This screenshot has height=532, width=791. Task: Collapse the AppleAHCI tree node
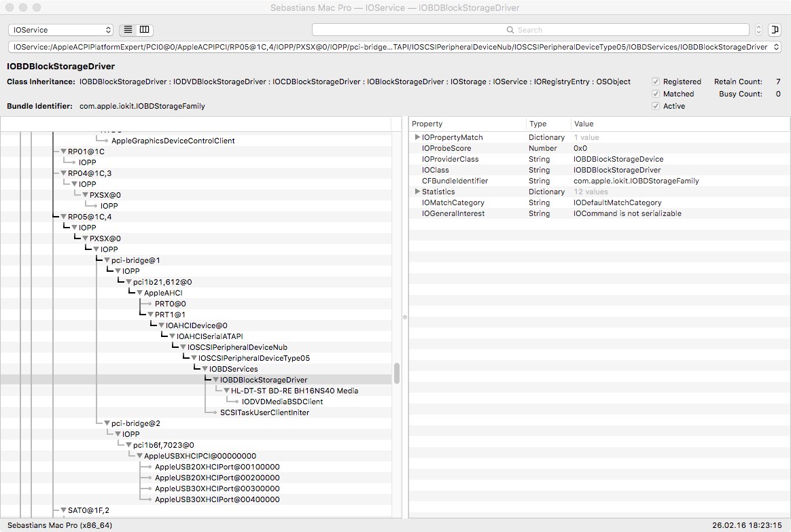click(139, 293)
